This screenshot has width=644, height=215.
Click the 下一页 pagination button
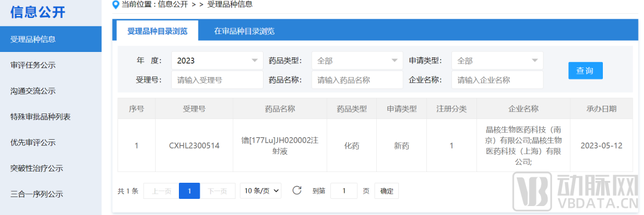[x=217, y=191]
